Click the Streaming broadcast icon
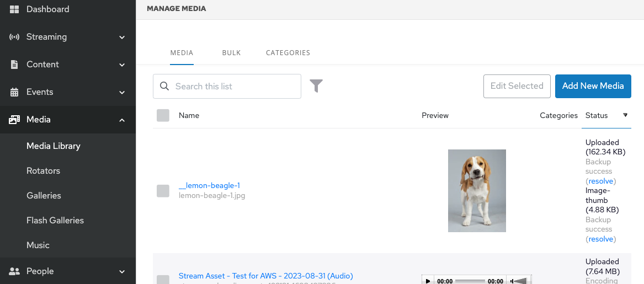The width and height of the screenshot is (644, 284). [14, 37]
